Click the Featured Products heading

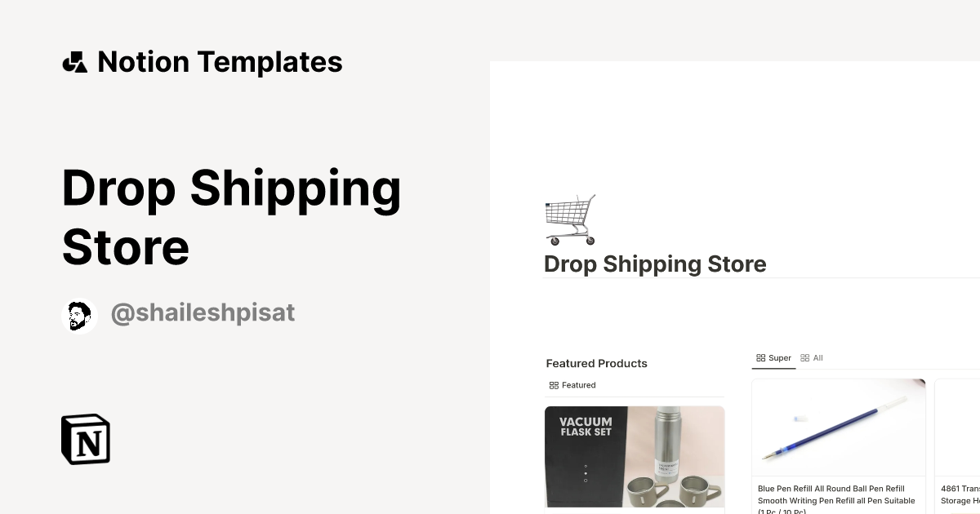click(596, 363)
